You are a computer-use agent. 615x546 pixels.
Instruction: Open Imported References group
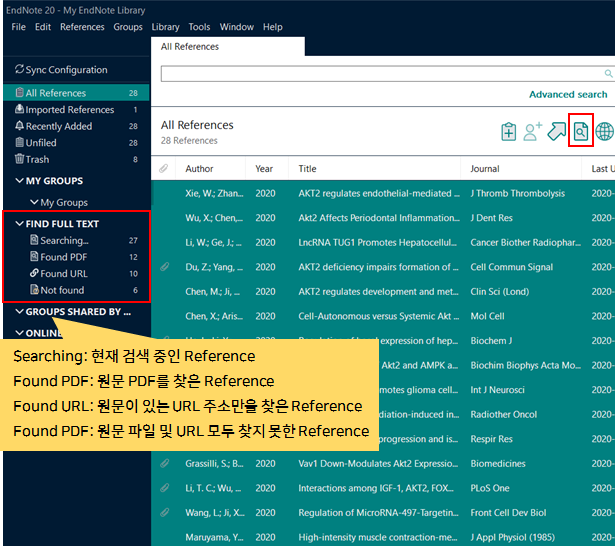76,109
